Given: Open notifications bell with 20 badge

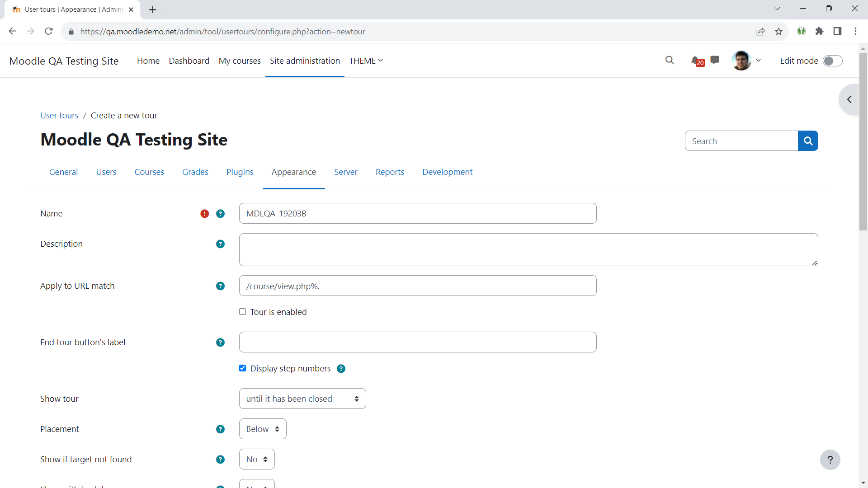Looking at the screenshot, I should click(697, 61).
